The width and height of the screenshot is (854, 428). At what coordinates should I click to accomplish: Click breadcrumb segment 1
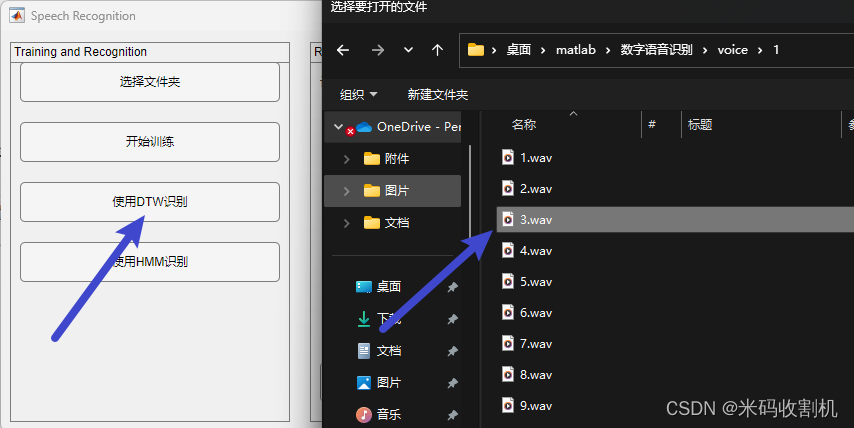point(776,50)
